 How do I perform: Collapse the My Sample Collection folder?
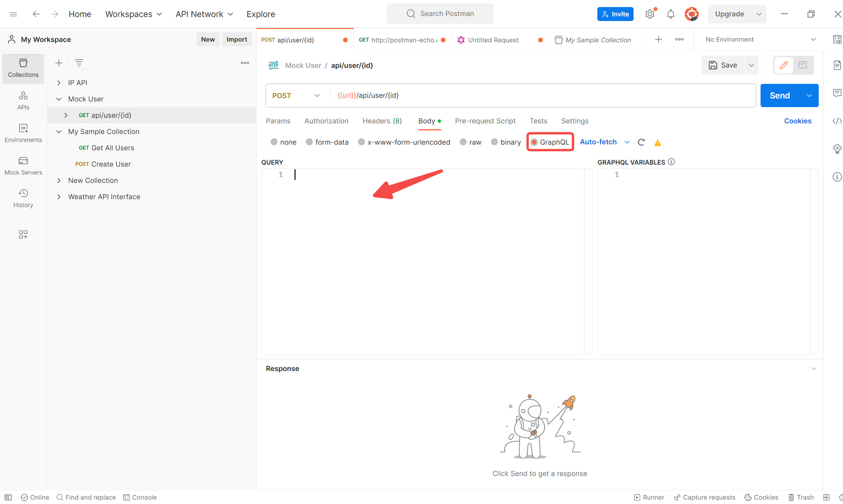[59, 132]
